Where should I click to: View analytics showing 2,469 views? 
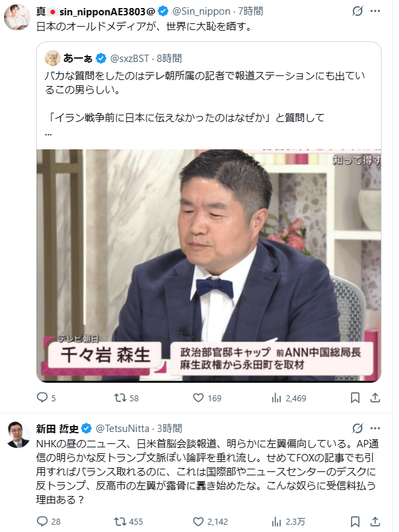click(x=289, y=397)
